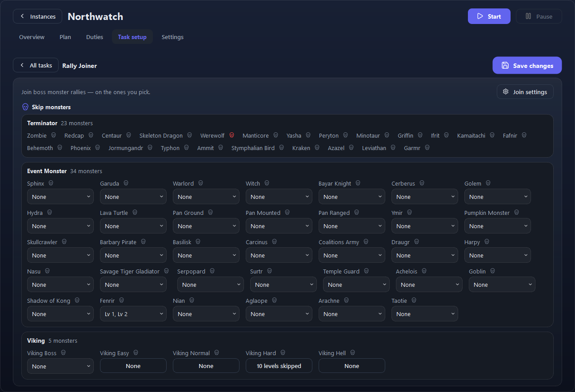575x392 pixels.
Task: Open the Settings tab
Action: (172, 37)
